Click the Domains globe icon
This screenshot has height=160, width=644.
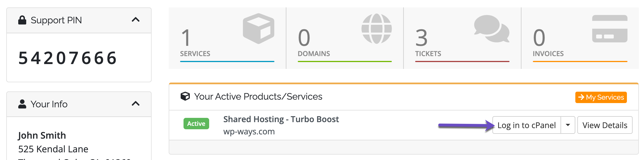pyautogui.click(x=376, y=28)
